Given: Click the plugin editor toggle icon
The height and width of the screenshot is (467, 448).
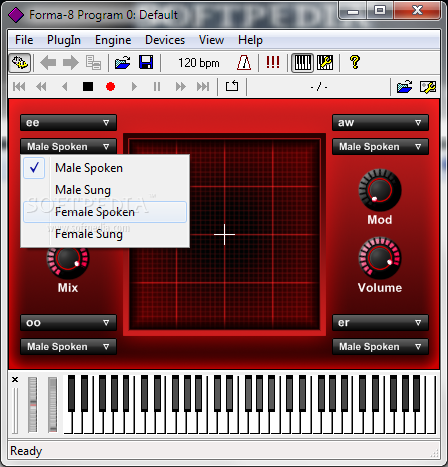Looking at the screenshot, I should [x=20, y=63].
